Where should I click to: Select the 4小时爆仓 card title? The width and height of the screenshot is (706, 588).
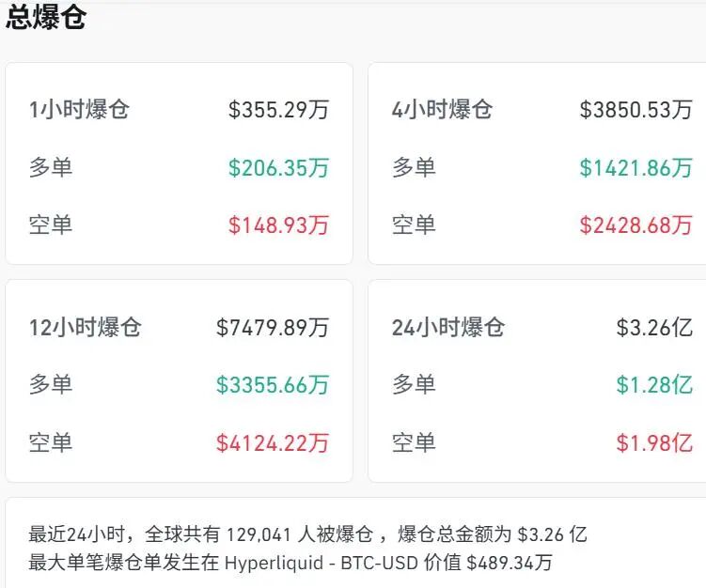coord(442,110)
